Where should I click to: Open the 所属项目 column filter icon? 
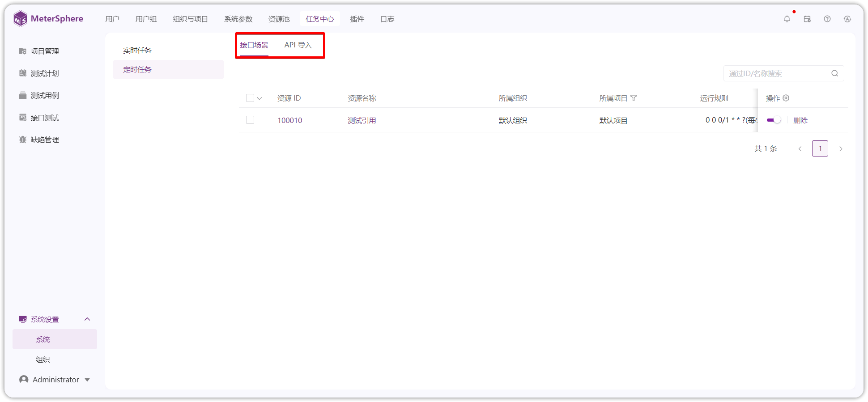coord(634,98)
